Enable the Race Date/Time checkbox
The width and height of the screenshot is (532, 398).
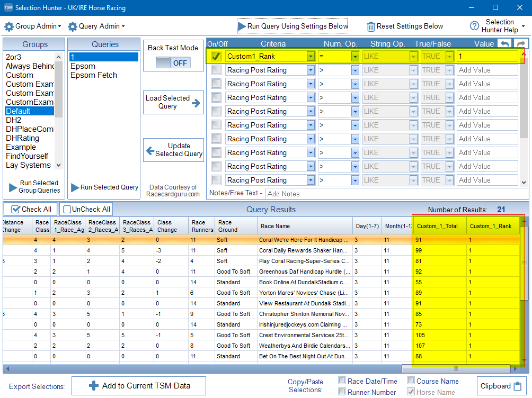[342, 381]
